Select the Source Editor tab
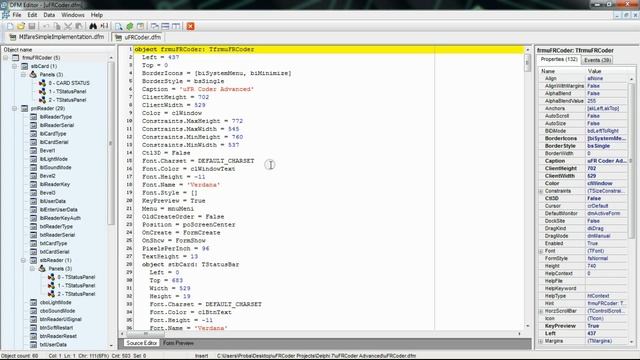The height and width of the screenshot is (360, 640). click(142, 343)
